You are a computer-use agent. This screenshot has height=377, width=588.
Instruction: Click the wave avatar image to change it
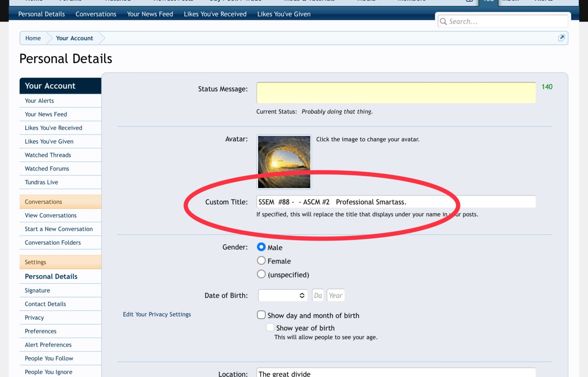point(284,162)
